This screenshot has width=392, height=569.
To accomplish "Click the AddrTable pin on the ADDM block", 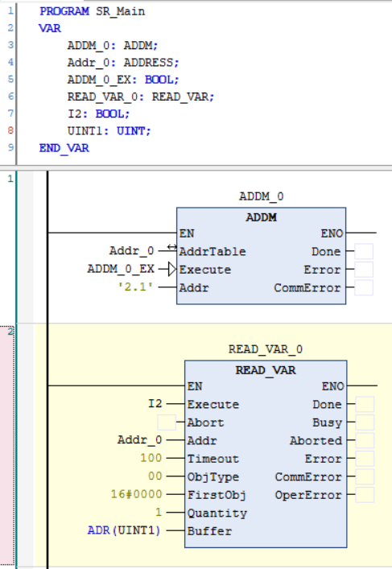I will [x=213, y=251].
